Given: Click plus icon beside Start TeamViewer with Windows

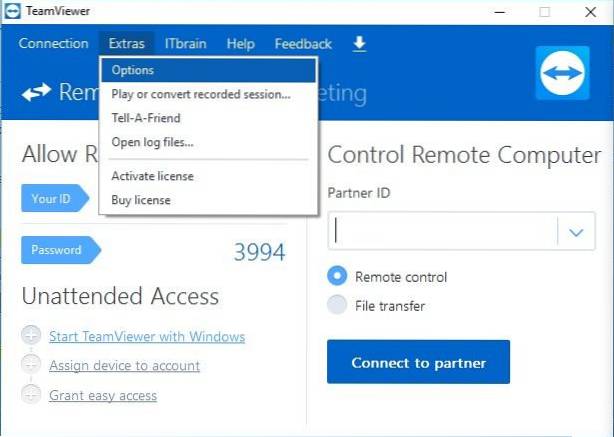Looking at the screenshot, I should (32, 337).
